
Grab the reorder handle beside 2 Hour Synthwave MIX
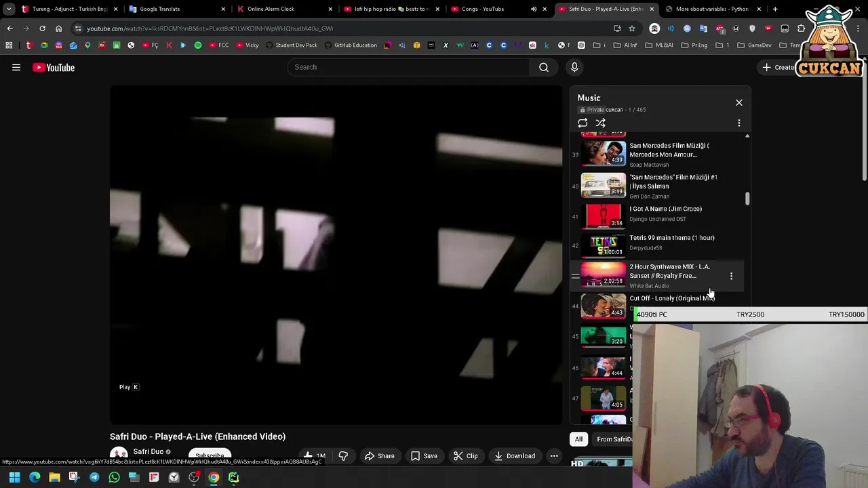(x=575, y=276)
